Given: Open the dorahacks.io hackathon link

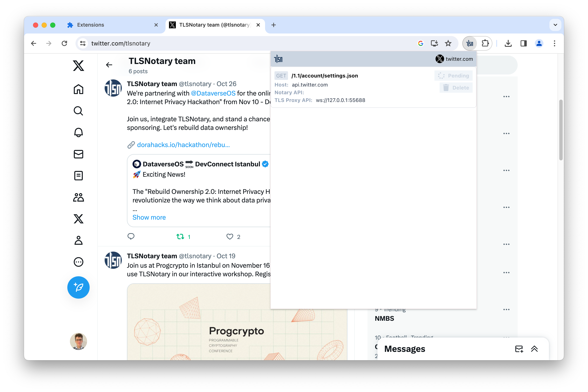Looking at the screenshot, I should (x=183, y=145).
